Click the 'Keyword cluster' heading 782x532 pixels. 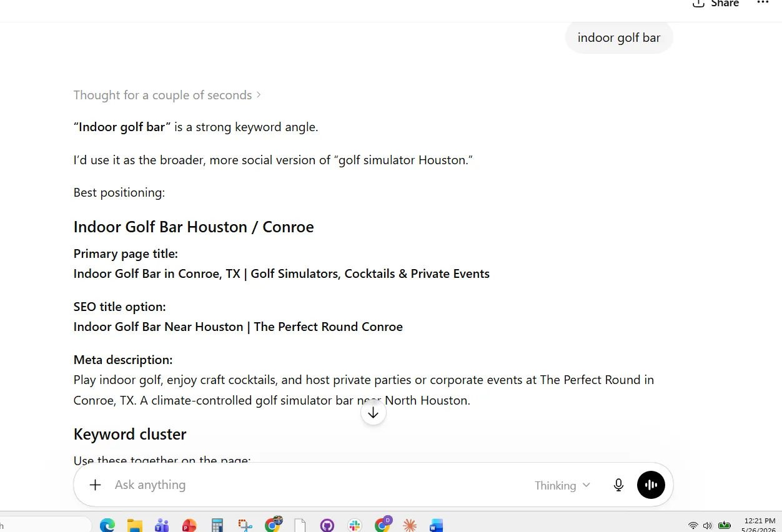click(x=130, y=434)
